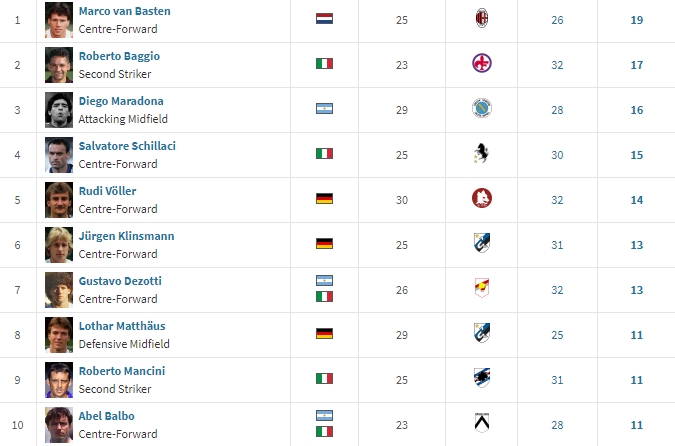Open Gustavo Dezotti's profile link
The image size is (675, 446).
point(120,281)
